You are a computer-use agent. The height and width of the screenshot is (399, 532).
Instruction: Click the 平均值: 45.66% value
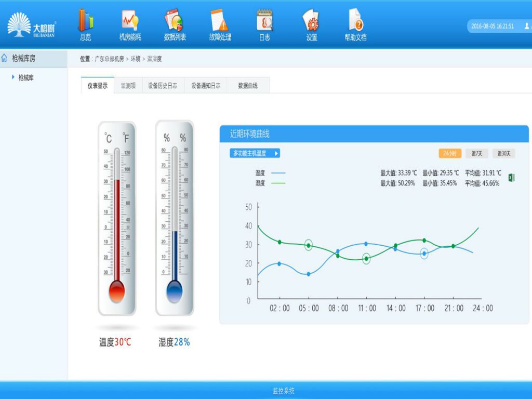[482, 183]
